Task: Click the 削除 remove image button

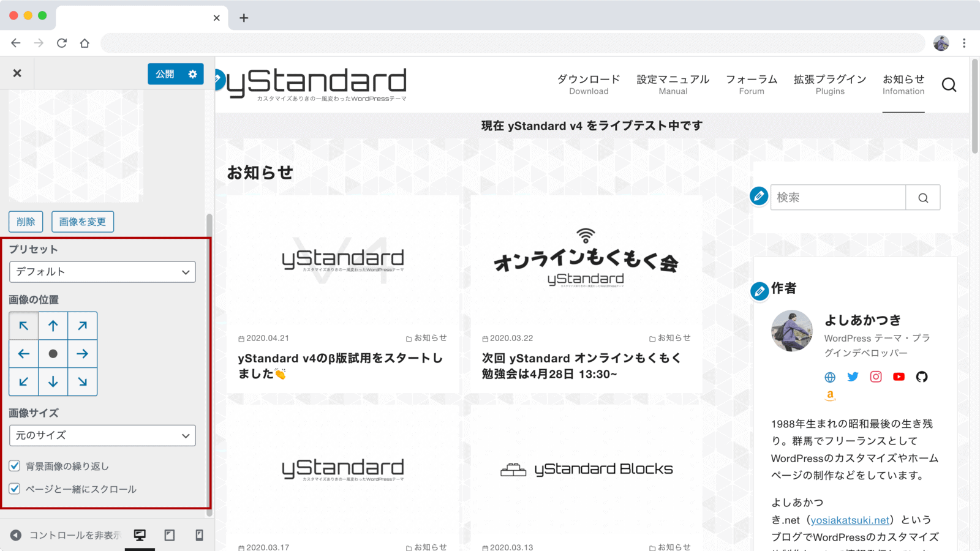Action: click(26, 222)
